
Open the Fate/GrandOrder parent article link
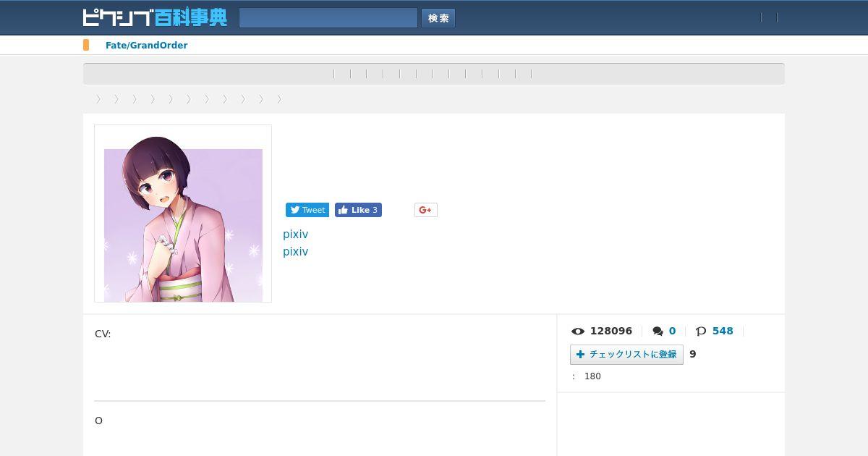point(146,45)
